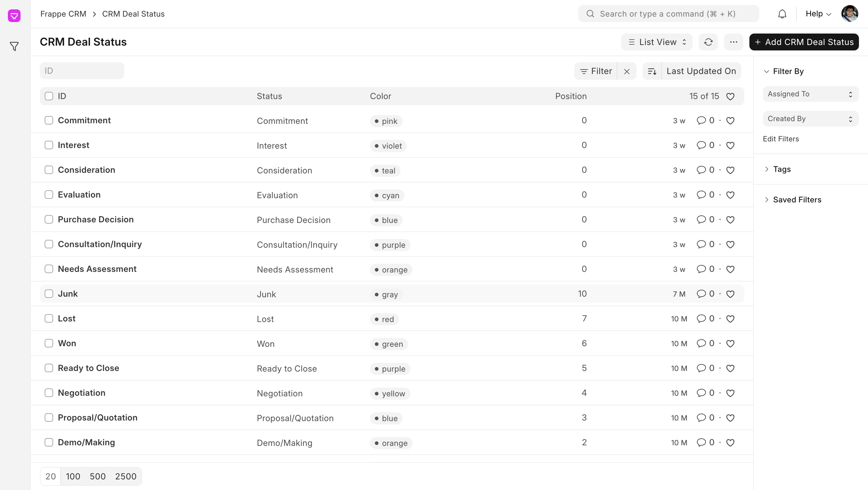The height and width of the screenshot is (490, 868).
Task: Open comments icon on Won row
Action: coord(701,343)
